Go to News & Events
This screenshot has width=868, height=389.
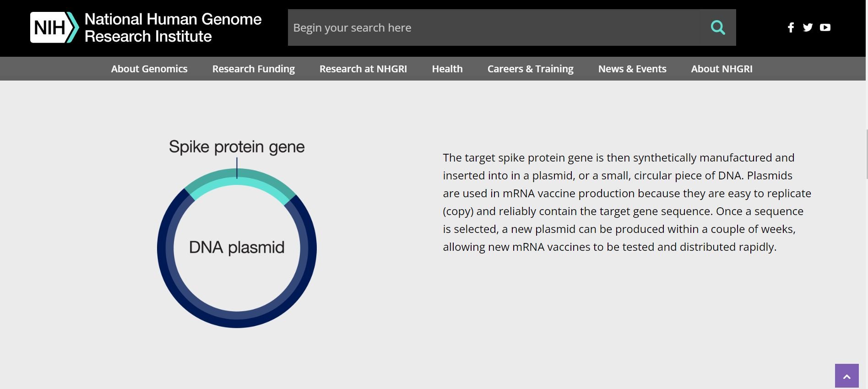[x=632, y=69]
